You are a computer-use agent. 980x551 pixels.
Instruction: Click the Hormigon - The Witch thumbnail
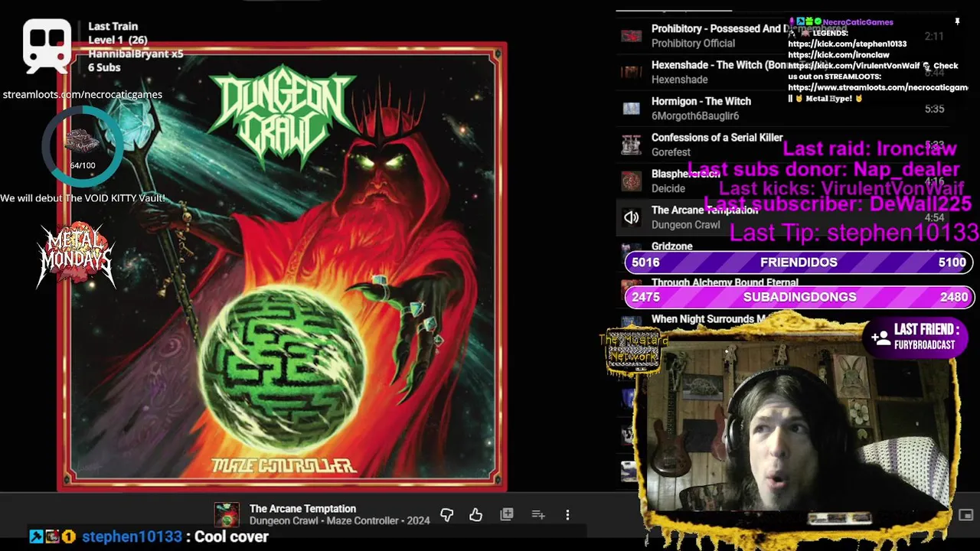coord(631,109)
